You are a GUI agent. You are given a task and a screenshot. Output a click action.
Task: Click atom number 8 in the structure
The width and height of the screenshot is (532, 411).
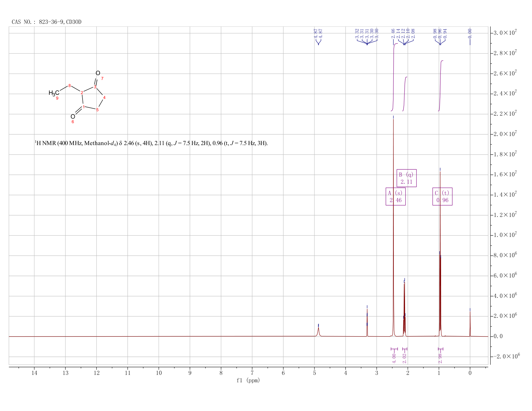(70, 85)
